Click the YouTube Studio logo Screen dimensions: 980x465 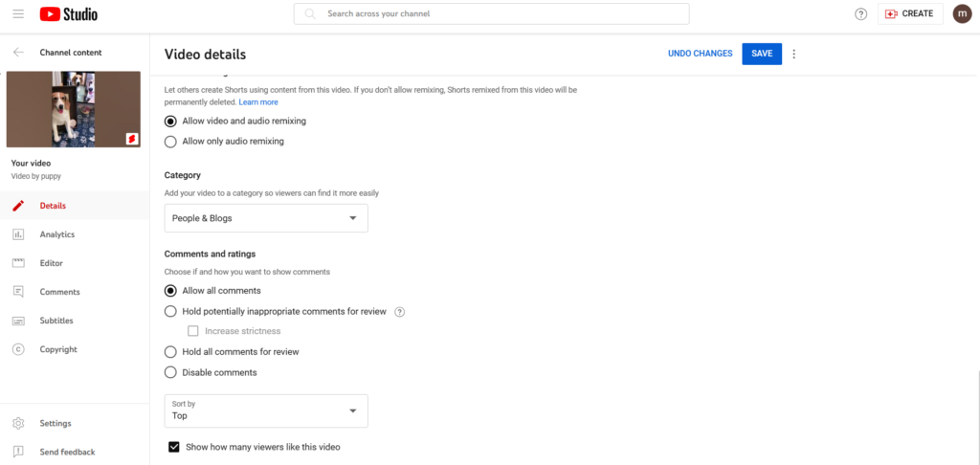69,14
